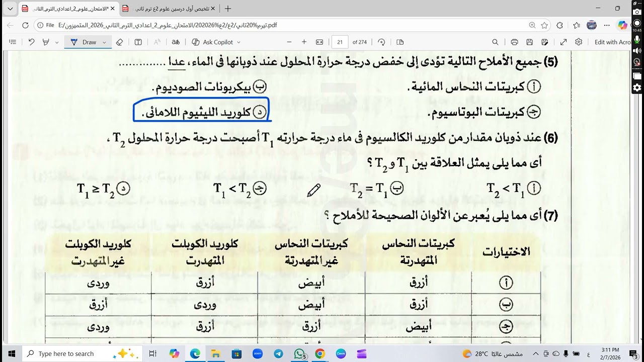
Task: Open Canva from the taskbar
Action: coord(341,353)
